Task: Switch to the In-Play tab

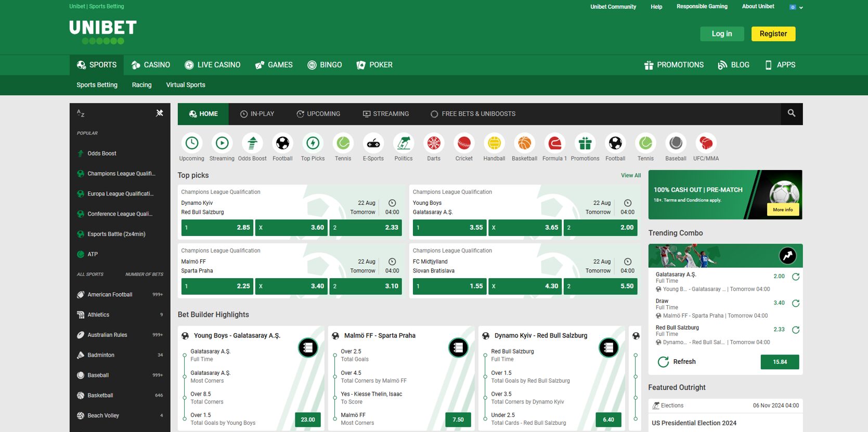Action: tap(257, 114)
